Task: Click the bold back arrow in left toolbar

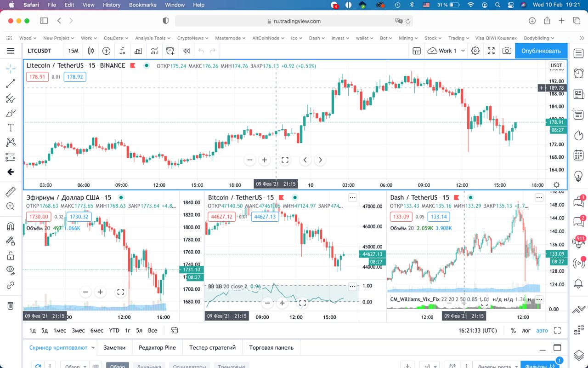Action: click(x=11, y=172)
